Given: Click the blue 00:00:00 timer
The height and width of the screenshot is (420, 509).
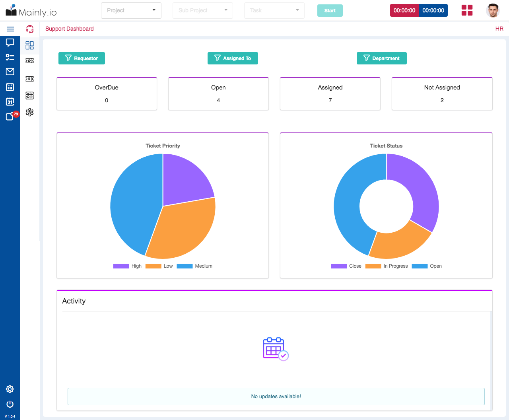Looking at the screenshot, I should pos(433,10).
